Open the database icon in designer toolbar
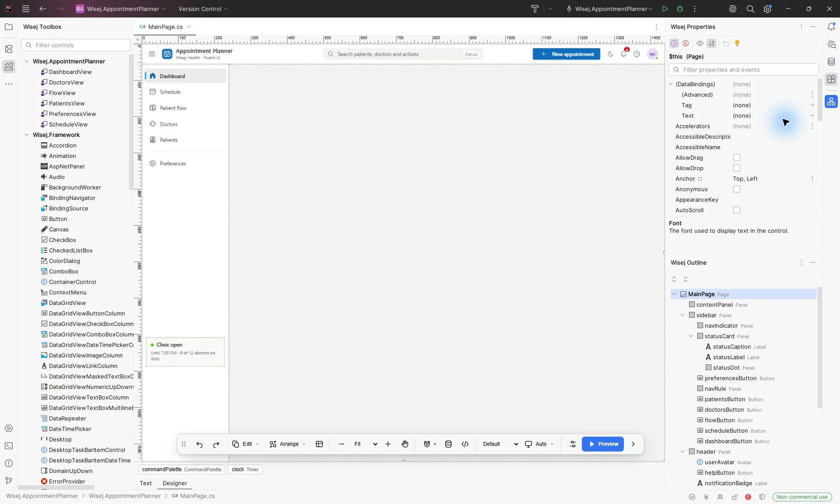 pos(448,444)
